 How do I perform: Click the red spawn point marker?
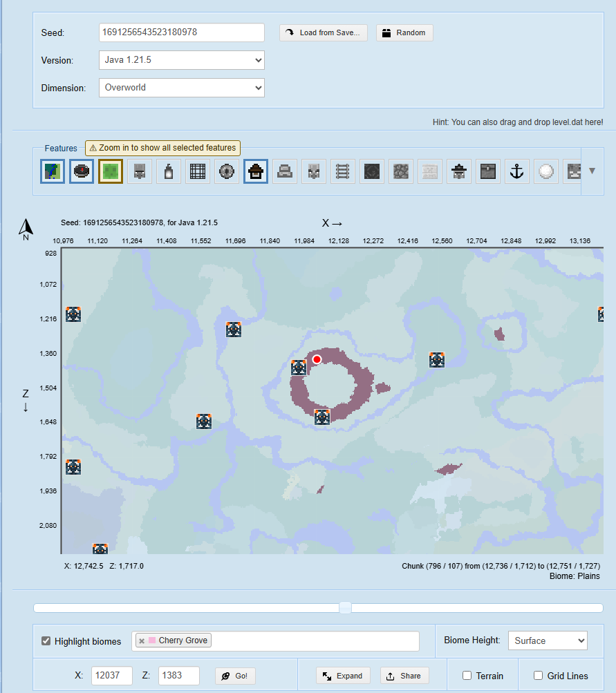tap(317, 359)
